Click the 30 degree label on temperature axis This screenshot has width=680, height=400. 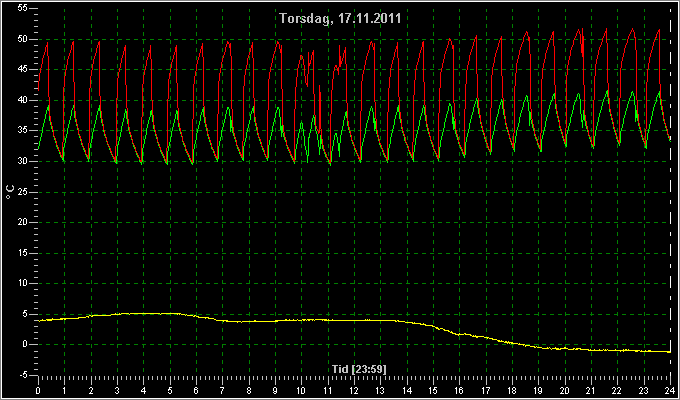pyautogui.click(x=23, y=161)
